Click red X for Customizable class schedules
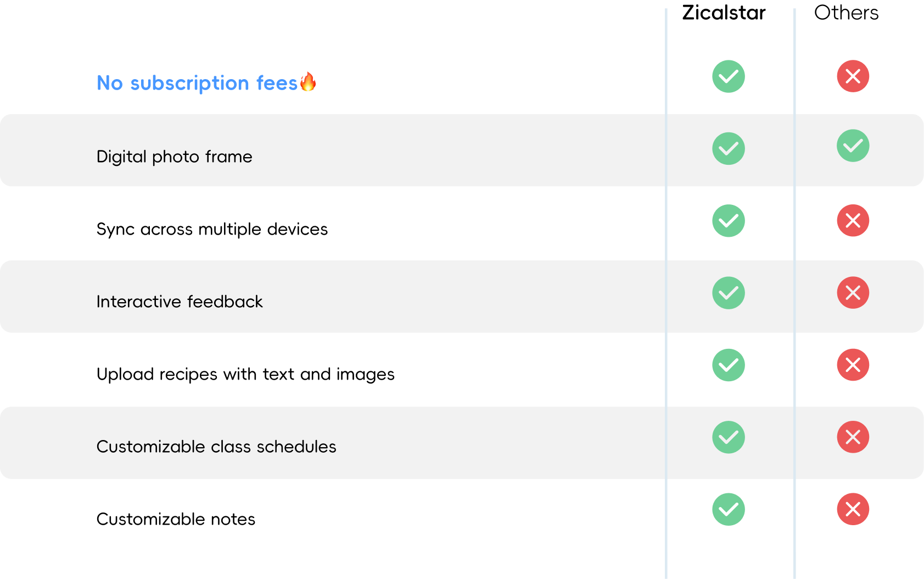 coord(853,437)
